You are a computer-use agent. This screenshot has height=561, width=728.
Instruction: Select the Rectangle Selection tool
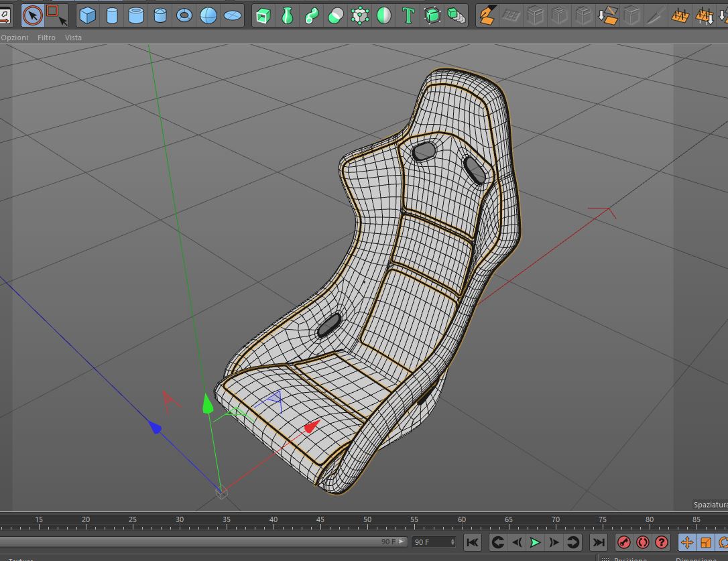tap(56, 14)
